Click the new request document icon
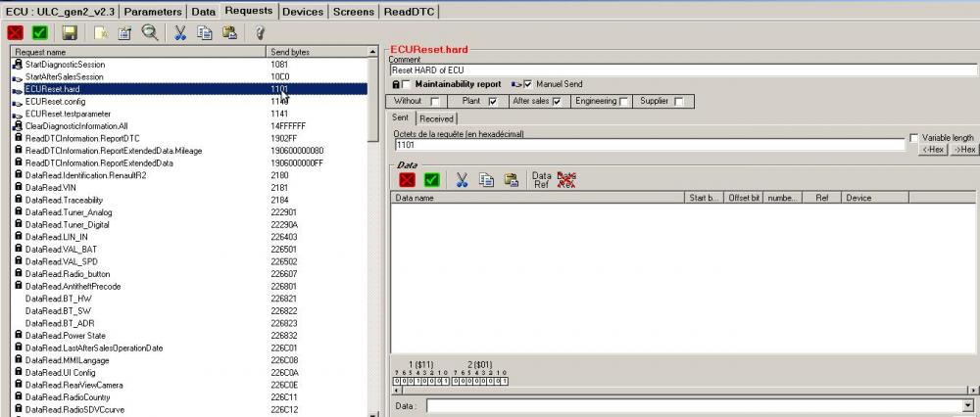The image size is (980, 417). pyautogui.click(x=101, y=32)
